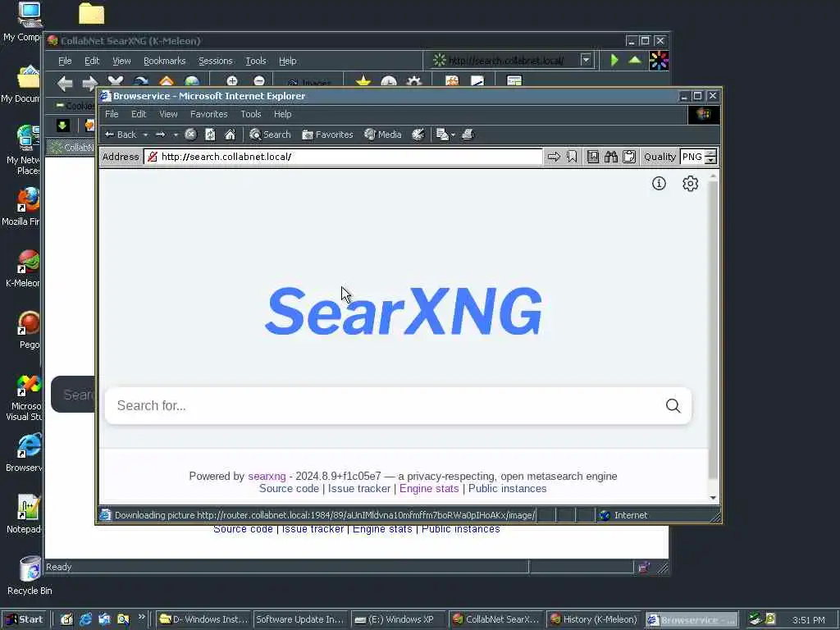Click the Internet zone in IE status bar
This screenshot has width=840, height=630.
click(x=623, y=515)
